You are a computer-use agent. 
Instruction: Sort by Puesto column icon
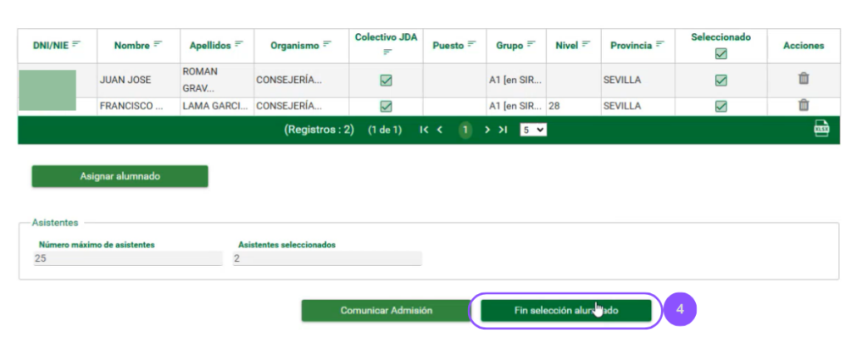click(471, 43)
